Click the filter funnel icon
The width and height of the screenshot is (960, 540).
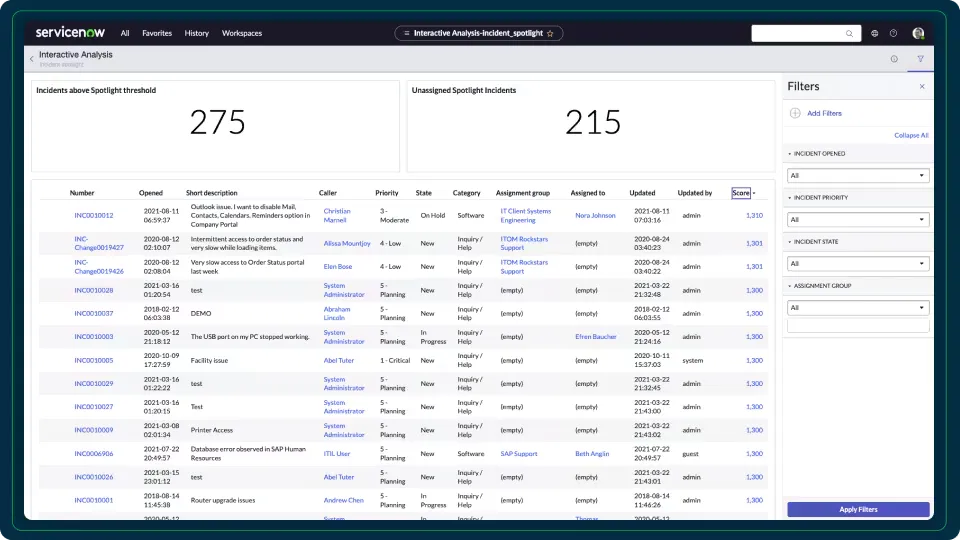(920, 59)
